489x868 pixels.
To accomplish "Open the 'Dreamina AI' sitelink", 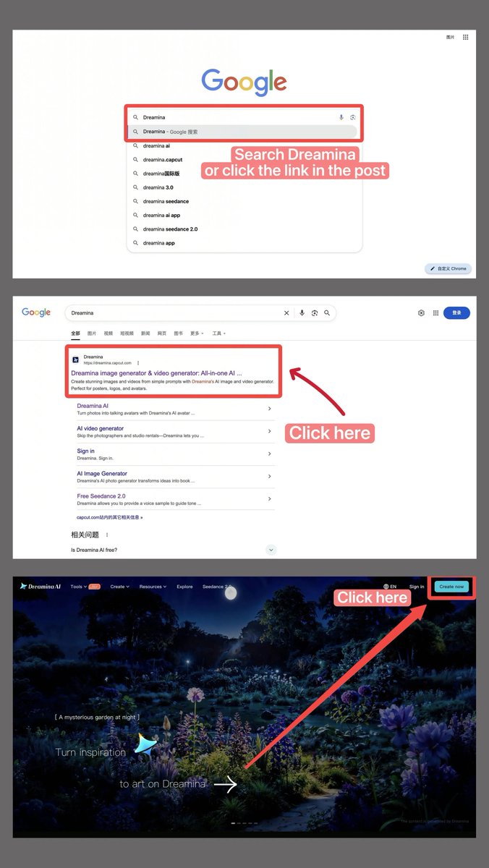I will (93, 406).
